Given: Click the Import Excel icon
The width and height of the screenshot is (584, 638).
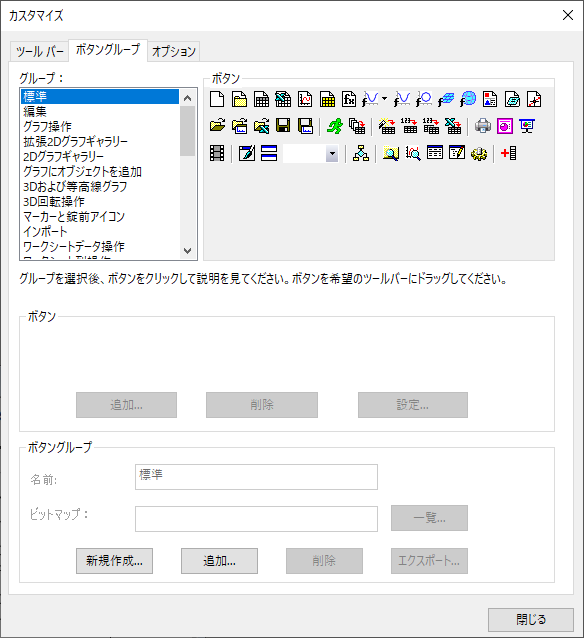Looking at the screenshot, I should (x=453, y=126).
